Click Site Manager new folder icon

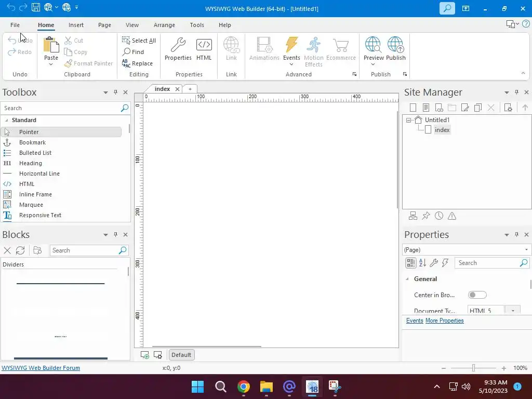click(x=452, y=108)
